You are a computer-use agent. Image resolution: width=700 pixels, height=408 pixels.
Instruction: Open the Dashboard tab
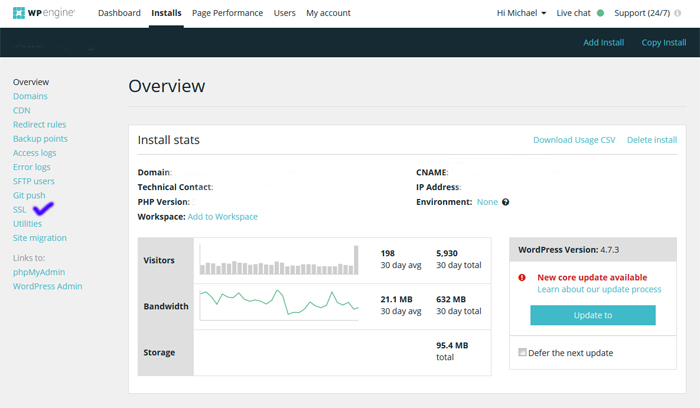pyautogui.click(x=119, y=13)
